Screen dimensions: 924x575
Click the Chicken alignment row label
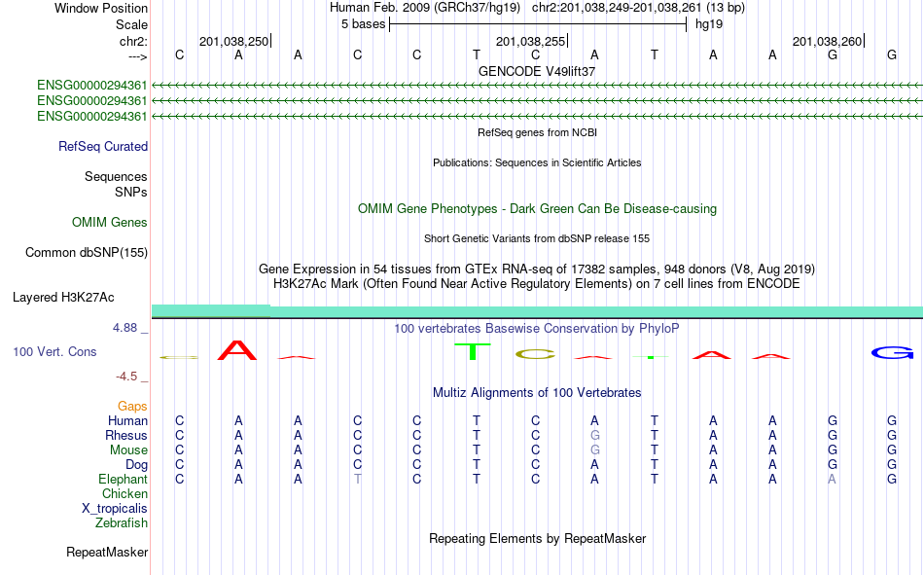(x=124, y=493)
